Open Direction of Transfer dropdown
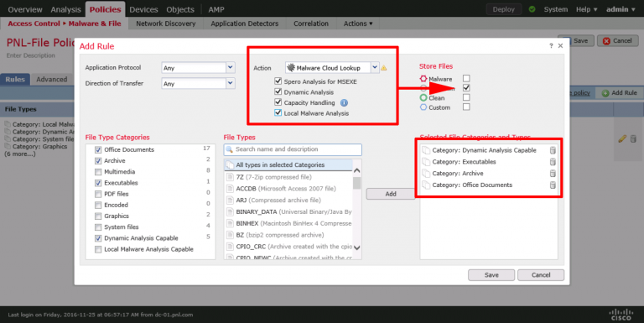644x323 pixels. 231,83
